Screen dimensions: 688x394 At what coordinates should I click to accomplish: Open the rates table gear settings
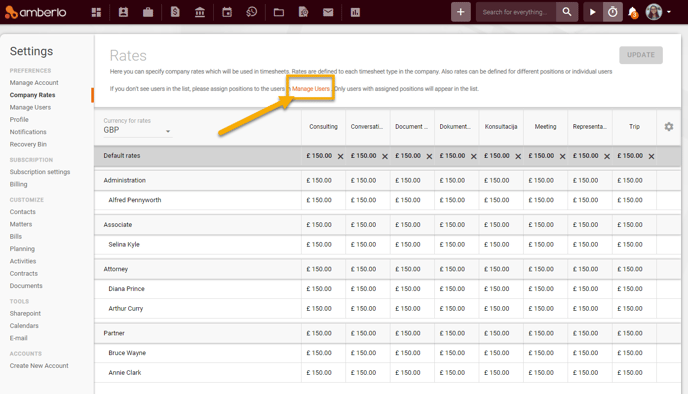pos(669,127)
